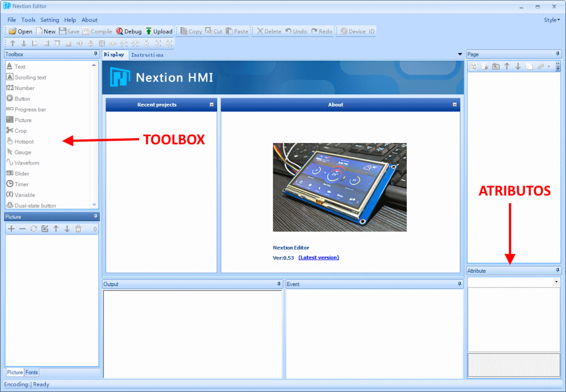This screenshot has height=392, width=566.
Task: Collapse the Recent projects panel
Action: pos(212,104)
